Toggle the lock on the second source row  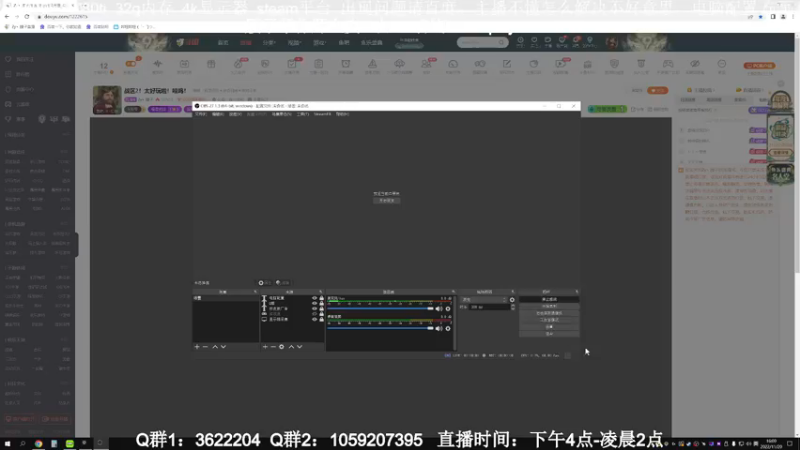pyautogui.click(x=321, y=304)
